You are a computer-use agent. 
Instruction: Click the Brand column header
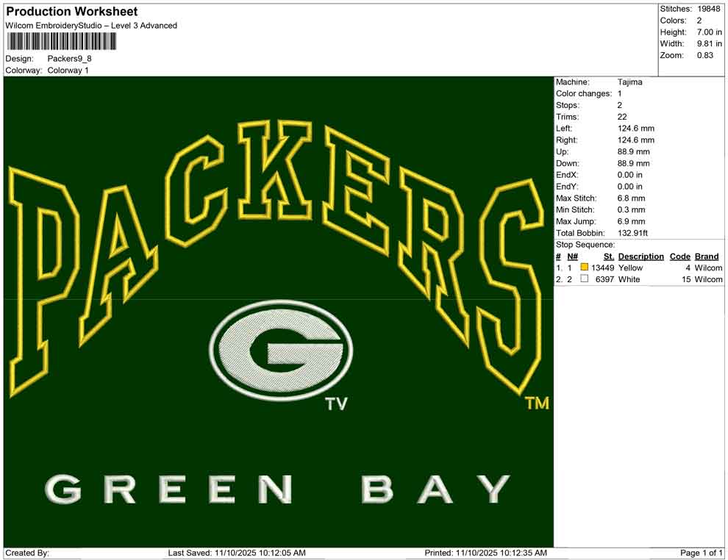pos(706,256)
